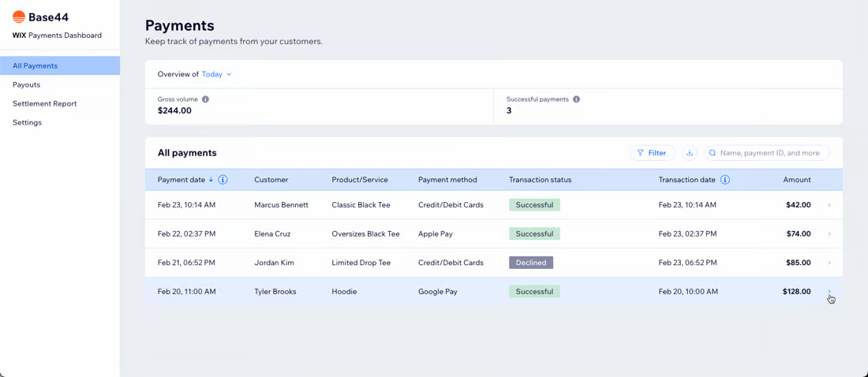Click Payment method column header

pyautogui.click(x=447, y=180)
